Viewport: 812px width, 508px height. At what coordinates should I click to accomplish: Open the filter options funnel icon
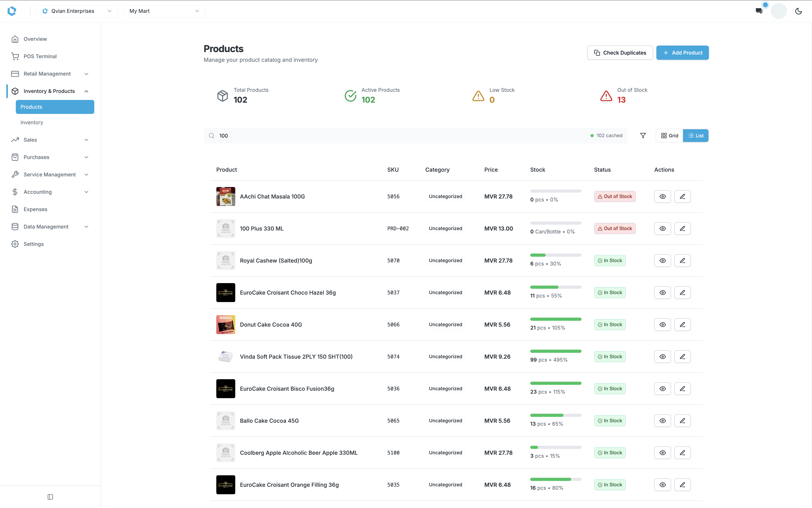point(643,135)
